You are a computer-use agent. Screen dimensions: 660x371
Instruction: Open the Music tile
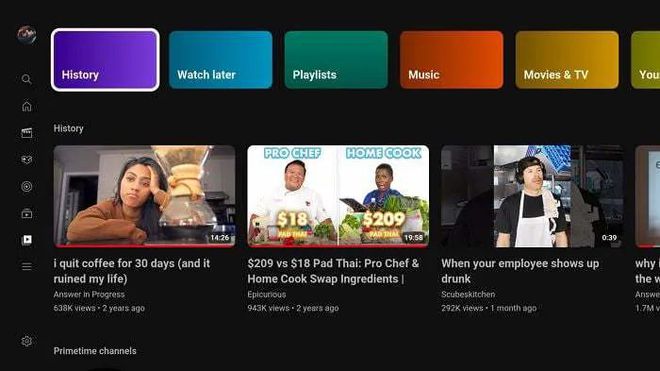tap(452, 60)
